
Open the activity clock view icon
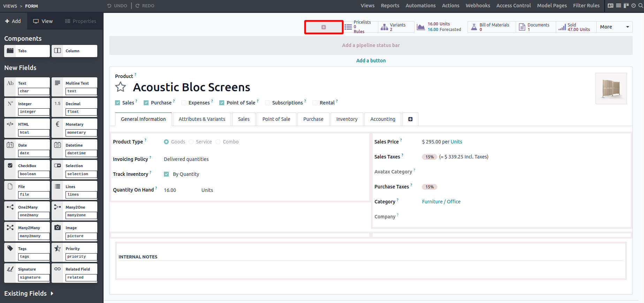click(x=634, y=6)
